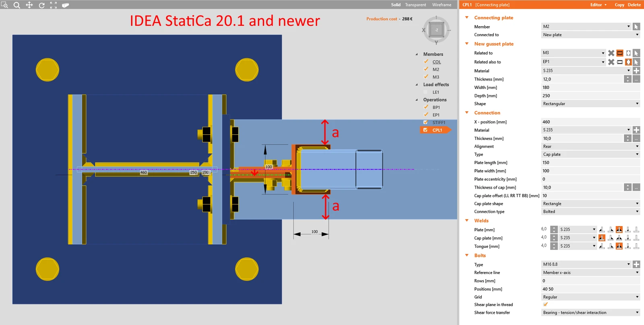
Task: Pick the 'Related also to' item with cursor icon
Action: point(636,62)
